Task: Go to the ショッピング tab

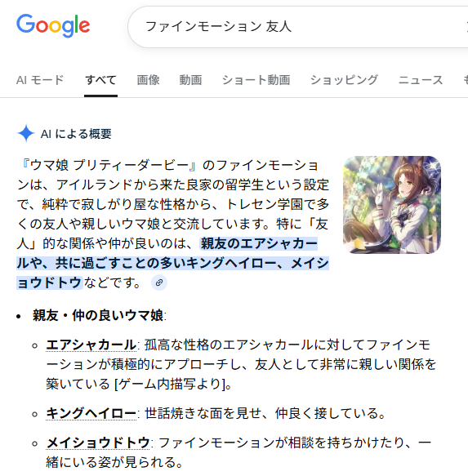Action: coord(344,80)
